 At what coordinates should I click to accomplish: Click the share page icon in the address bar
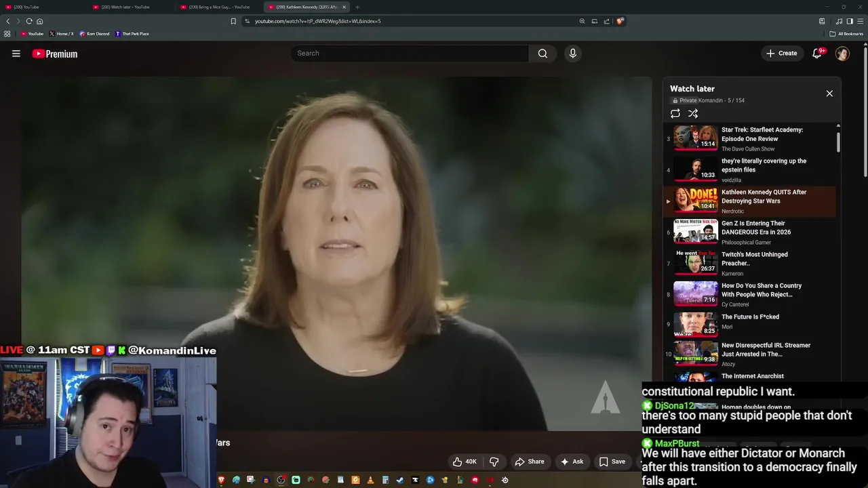tap(606, 21)
